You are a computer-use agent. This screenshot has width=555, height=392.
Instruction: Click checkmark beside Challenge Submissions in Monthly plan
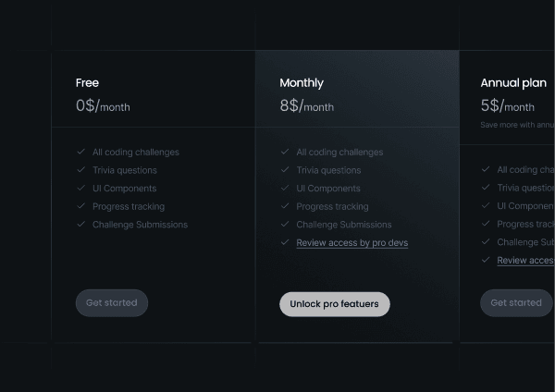point(285,225)
